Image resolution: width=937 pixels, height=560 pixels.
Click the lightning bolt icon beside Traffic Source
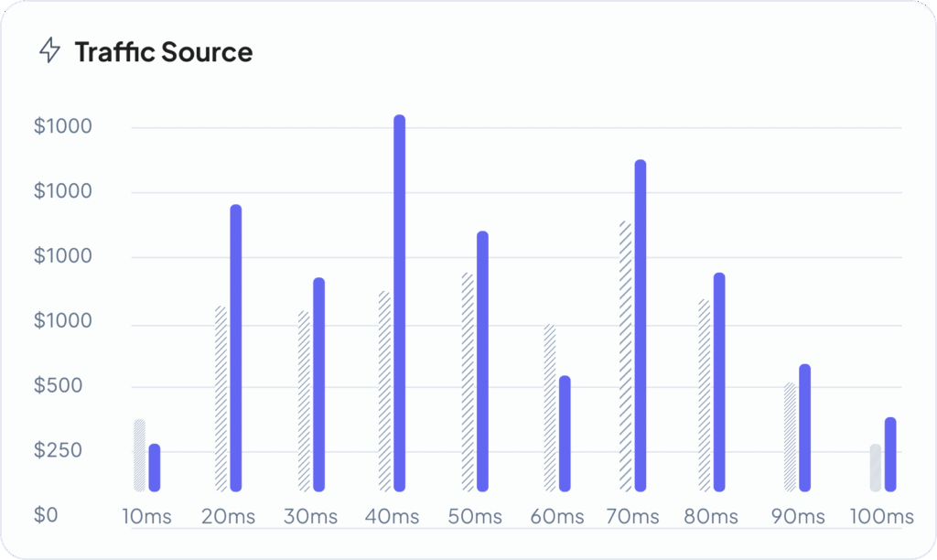click(x=49, y=51)
